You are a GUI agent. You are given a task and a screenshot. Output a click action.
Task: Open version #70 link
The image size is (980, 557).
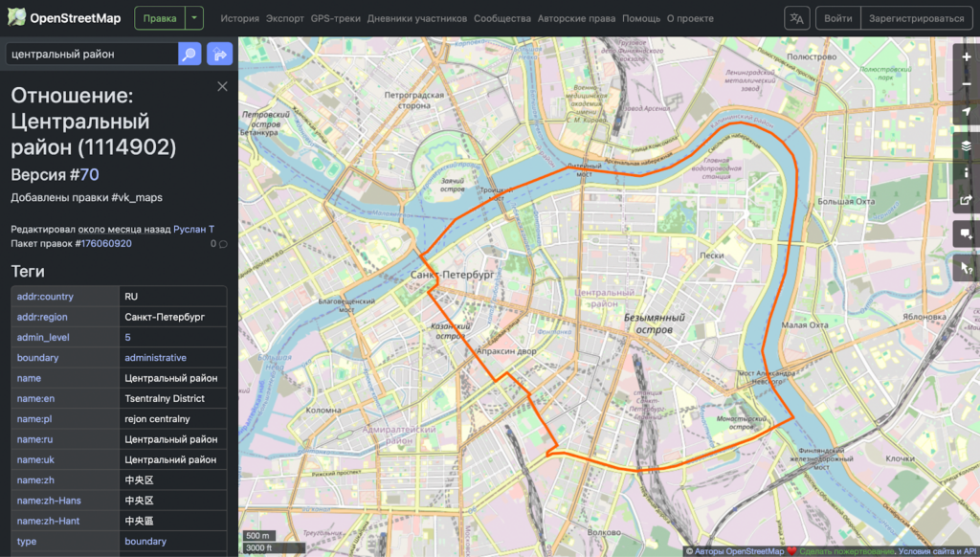point(89,174)
